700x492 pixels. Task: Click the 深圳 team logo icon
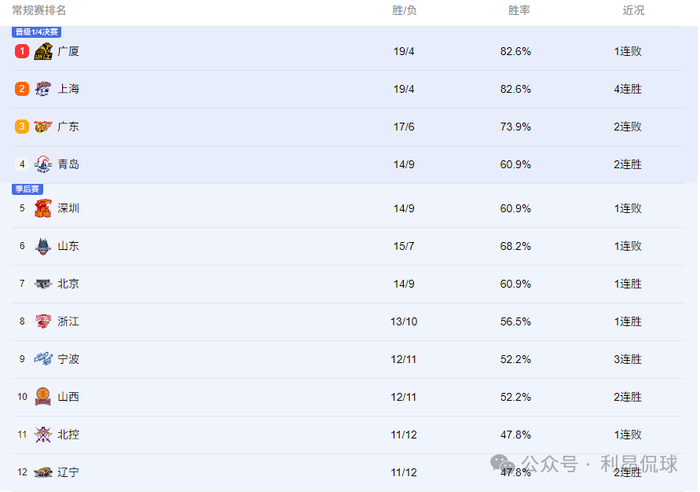(43, 208)
